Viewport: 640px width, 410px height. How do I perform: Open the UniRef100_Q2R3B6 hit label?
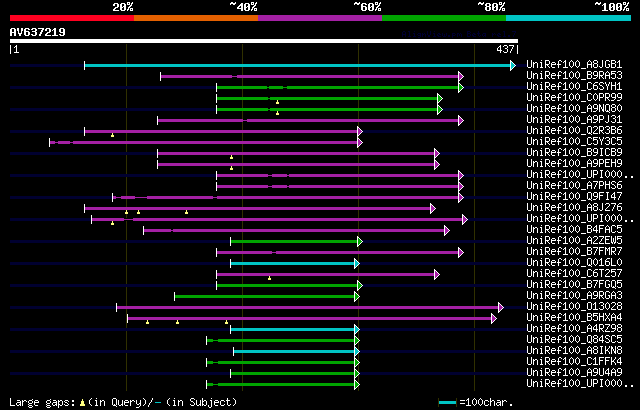coord(574,131)
